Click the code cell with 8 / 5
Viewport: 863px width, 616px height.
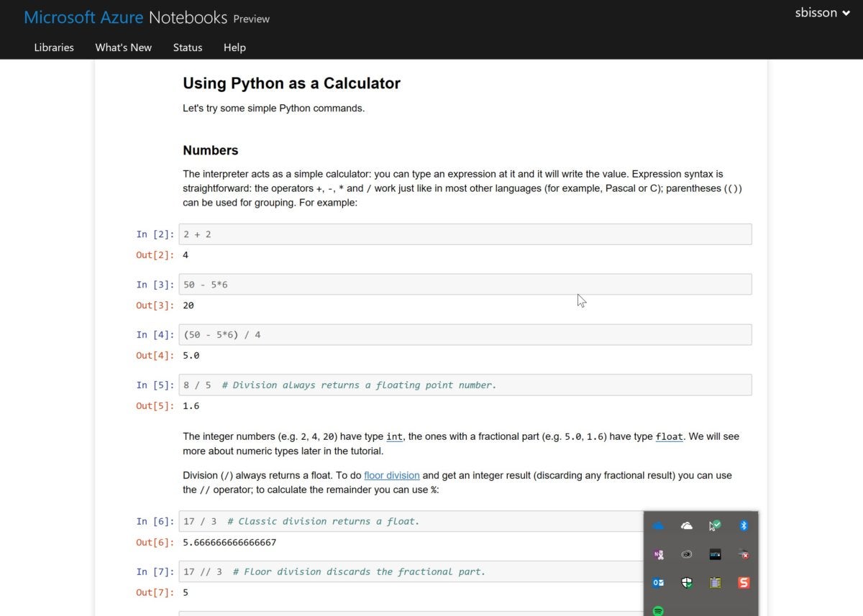pyautogui.click(x=465, y=385)
